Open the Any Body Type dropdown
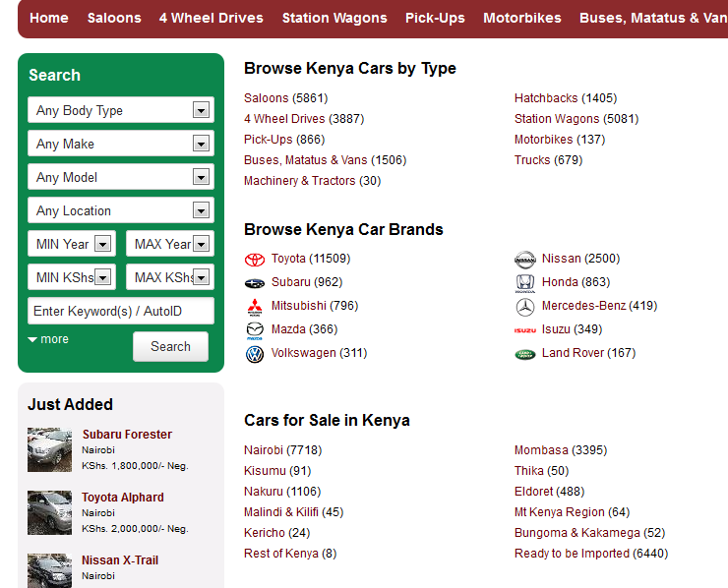Viewport: 728px width, 588px height. pos(121,110)
